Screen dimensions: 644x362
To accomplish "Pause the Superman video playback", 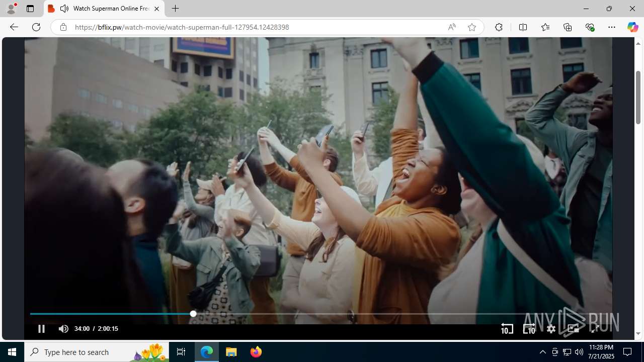I will [41, 329].
